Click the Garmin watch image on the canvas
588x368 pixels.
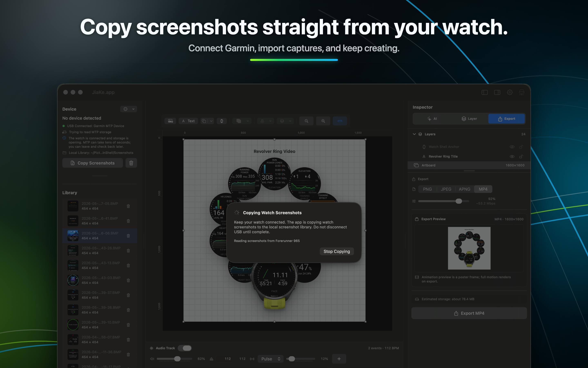[x=274, y=286]
